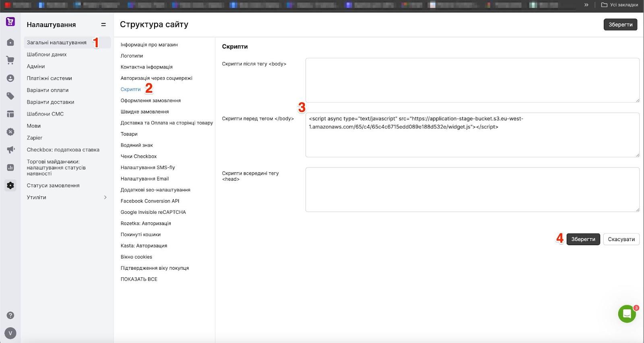
Task: Open Швидке замовлення link
Action: 145,112
